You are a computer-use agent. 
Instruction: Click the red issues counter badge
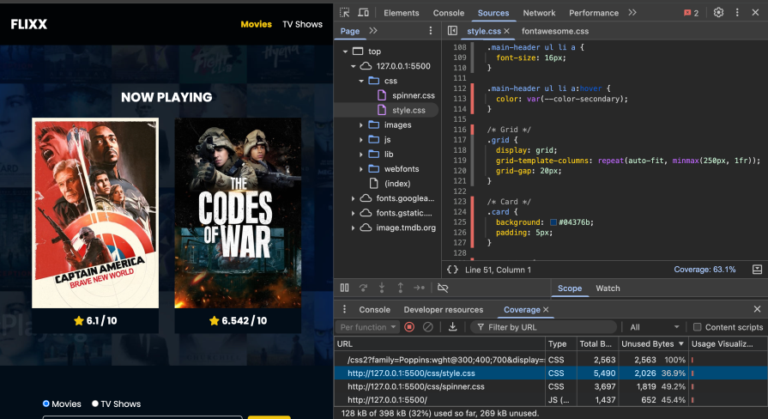[691, 13]
